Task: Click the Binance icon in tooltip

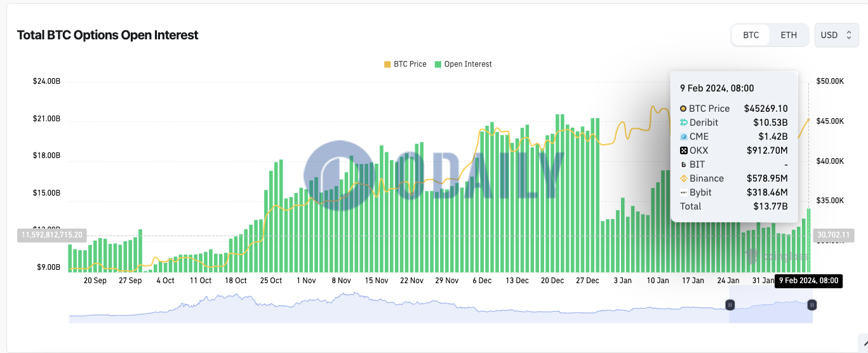Action: click(x=683, y=178)
